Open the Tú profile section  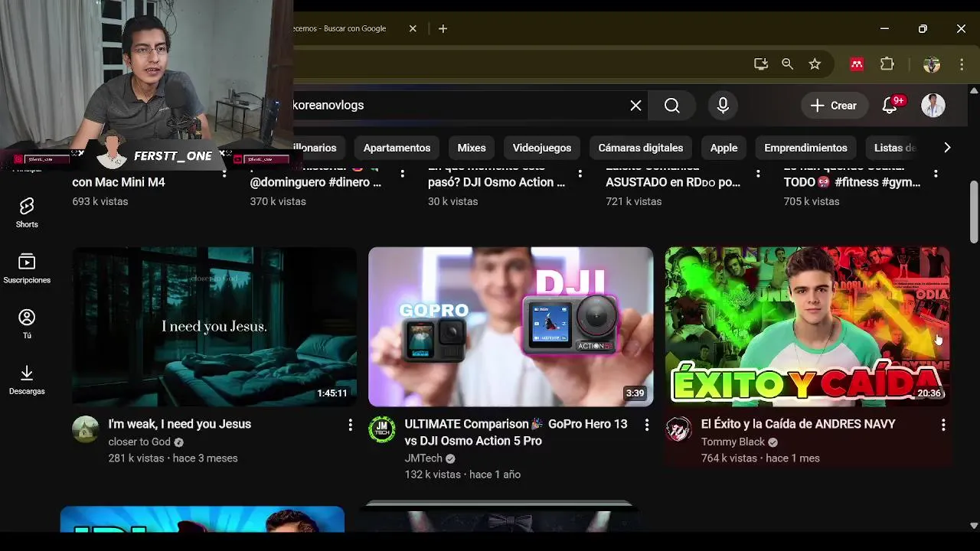coord(27,324)
